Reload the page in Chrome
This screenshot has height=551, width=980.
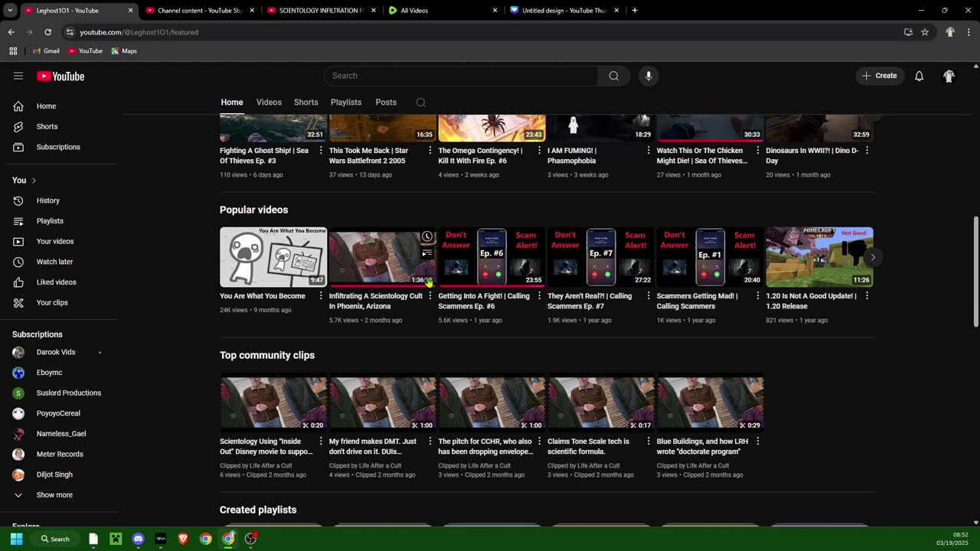pos(47,32)
